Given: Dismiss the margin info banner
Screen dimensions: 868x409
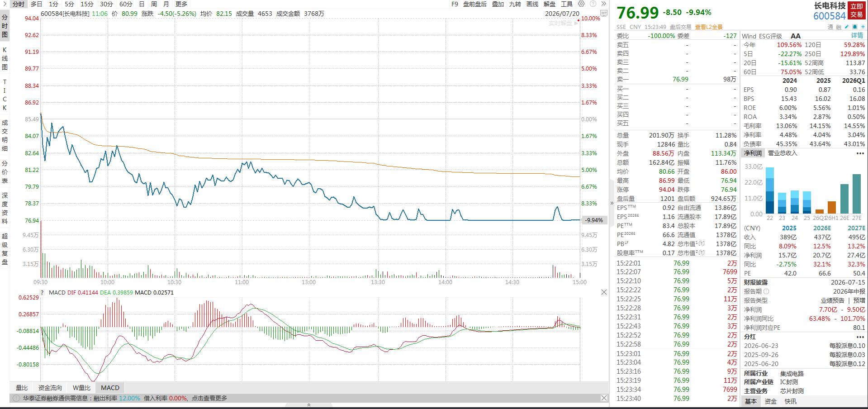Looking at the screenshot, I should pyautogui.click(x=604, y=398).
